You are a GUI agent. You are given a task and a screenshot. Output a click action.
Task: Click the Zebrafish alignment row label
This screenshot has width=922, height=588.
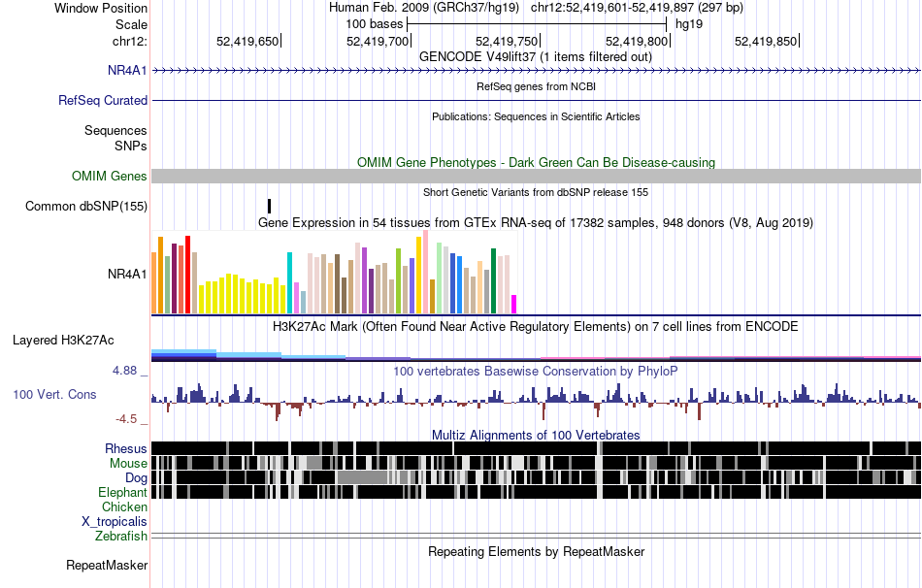[x=121, y=536]
